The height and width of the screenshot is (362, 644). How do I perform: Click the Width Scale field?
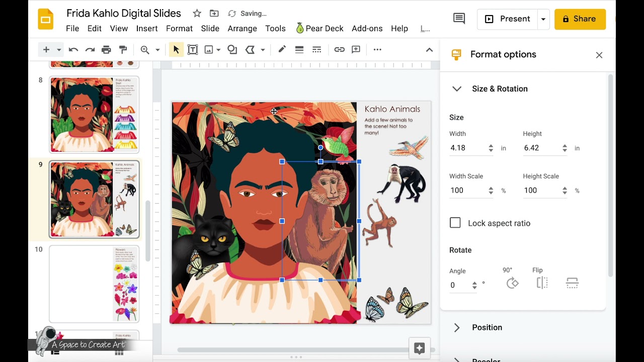(x=467, y=191)
